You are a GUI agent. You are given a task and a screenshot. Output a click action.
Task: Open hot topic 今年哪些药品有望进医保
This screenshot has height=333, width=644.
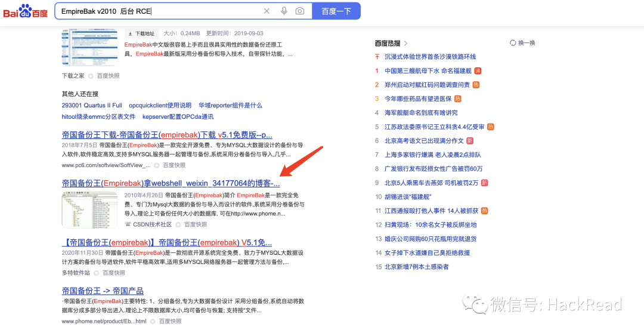click(417, 98)
